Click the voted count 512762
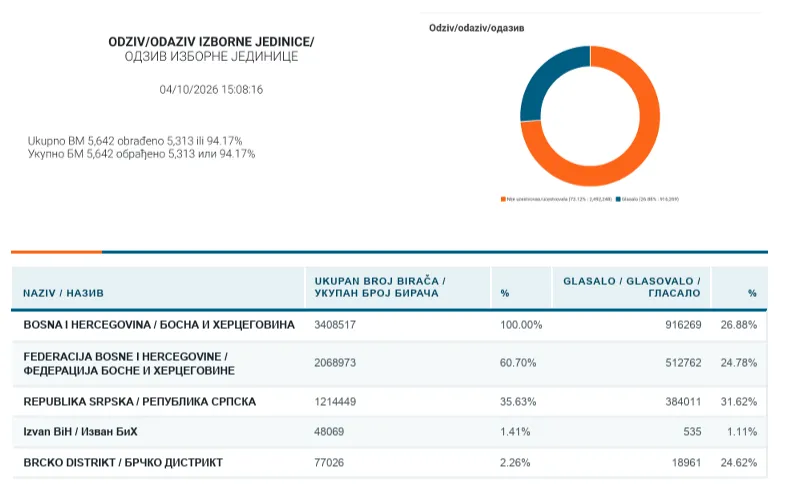This screenshot has width=792, height=492. [x=683, y=363]
